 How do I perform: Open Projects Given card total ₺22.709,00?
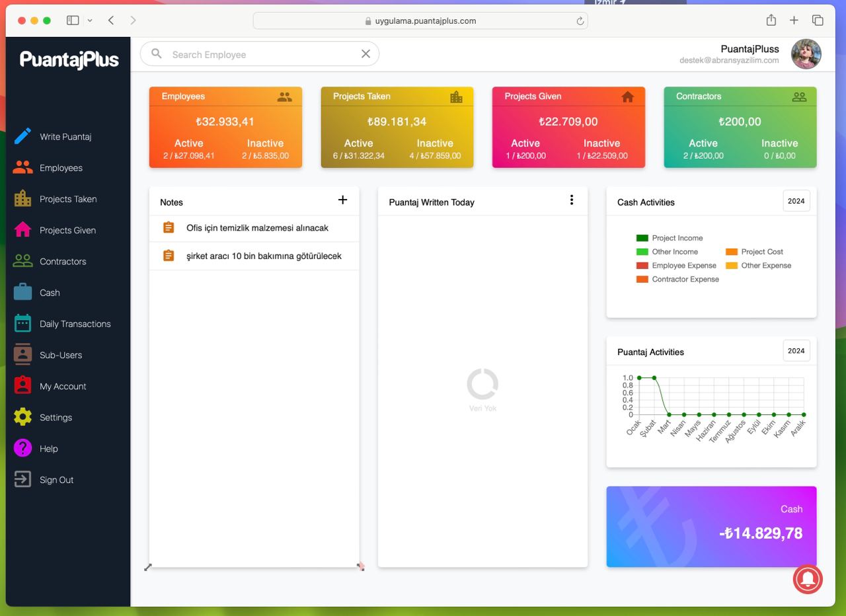click(x=568, y=122)
